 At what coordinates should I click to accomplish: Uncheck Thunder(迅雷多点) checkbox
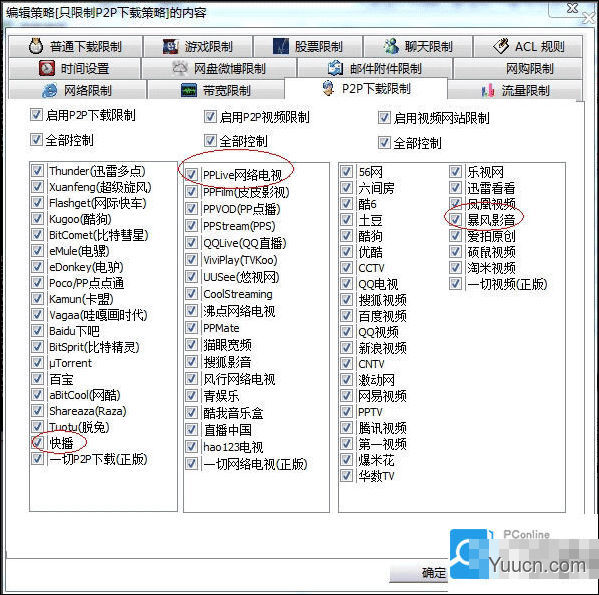[x=37, y=170]
